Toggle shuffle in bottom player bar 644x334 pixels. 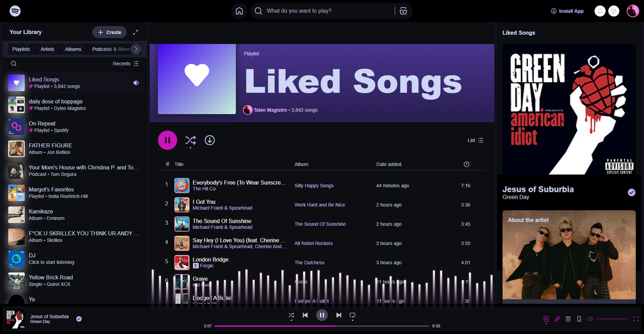[291, 315]
